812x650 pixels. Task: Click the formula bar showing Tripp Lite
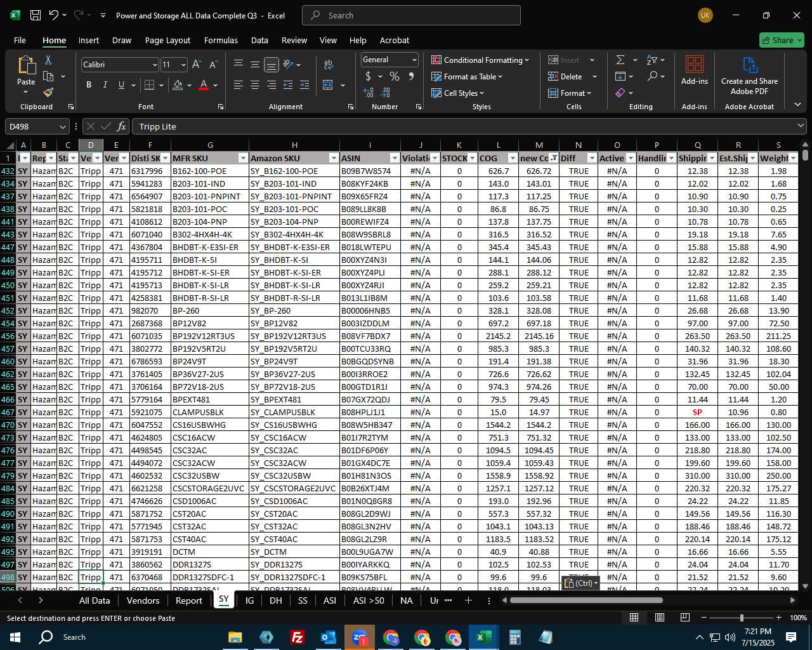469,126
